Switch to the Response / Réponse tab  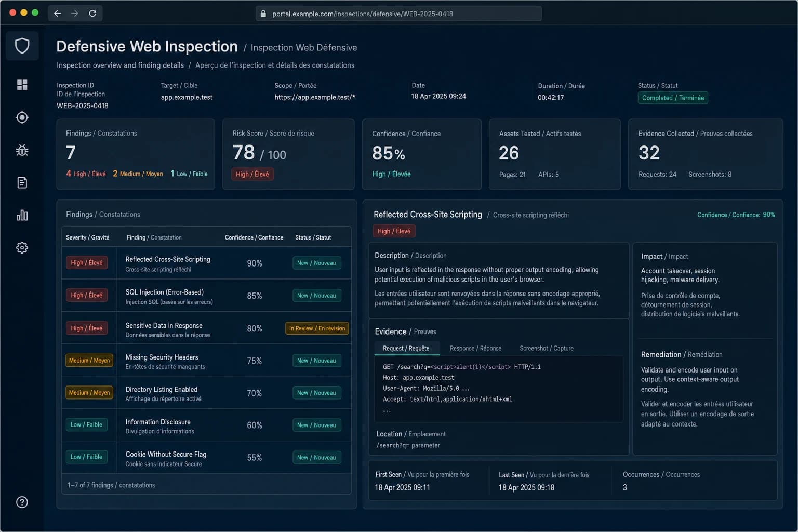(x=475, y=348)
